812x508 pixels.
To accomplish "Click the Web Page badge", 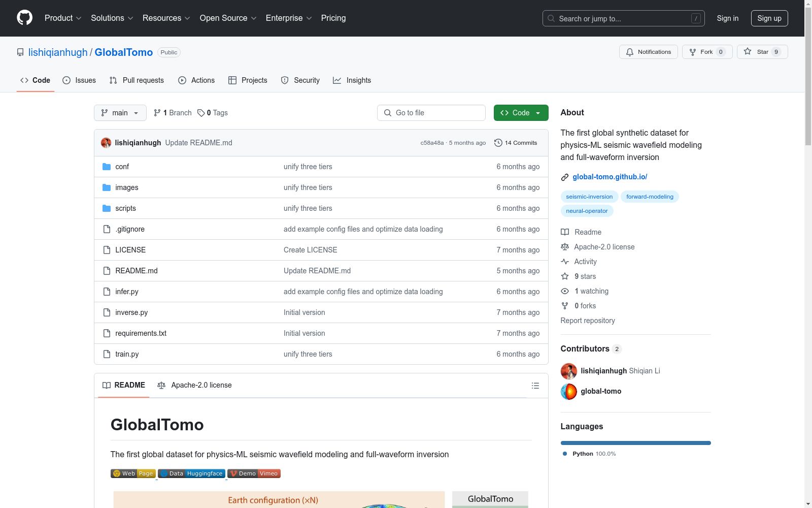I will [x=133, y=473].
